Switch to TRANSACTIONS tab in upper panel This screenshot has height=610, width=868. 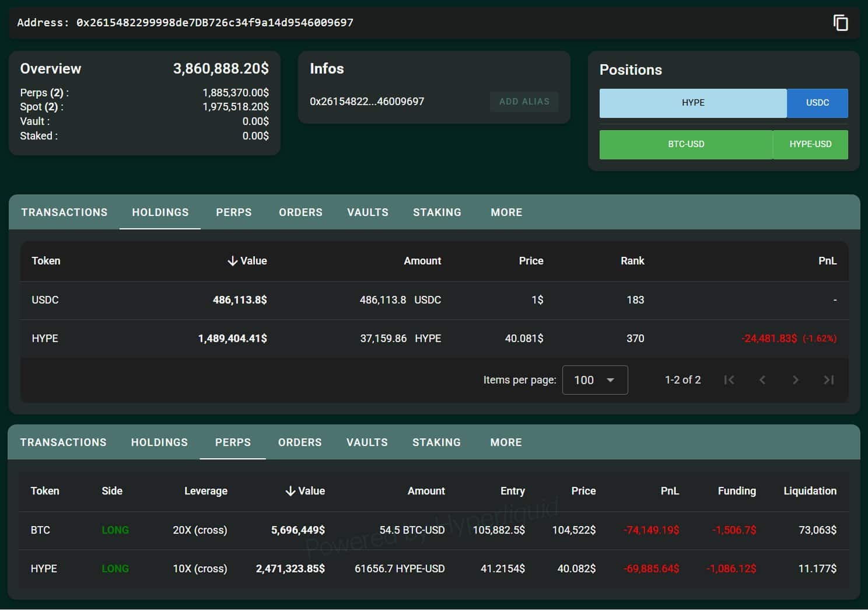pyautogui.click(x=64, y=212)
